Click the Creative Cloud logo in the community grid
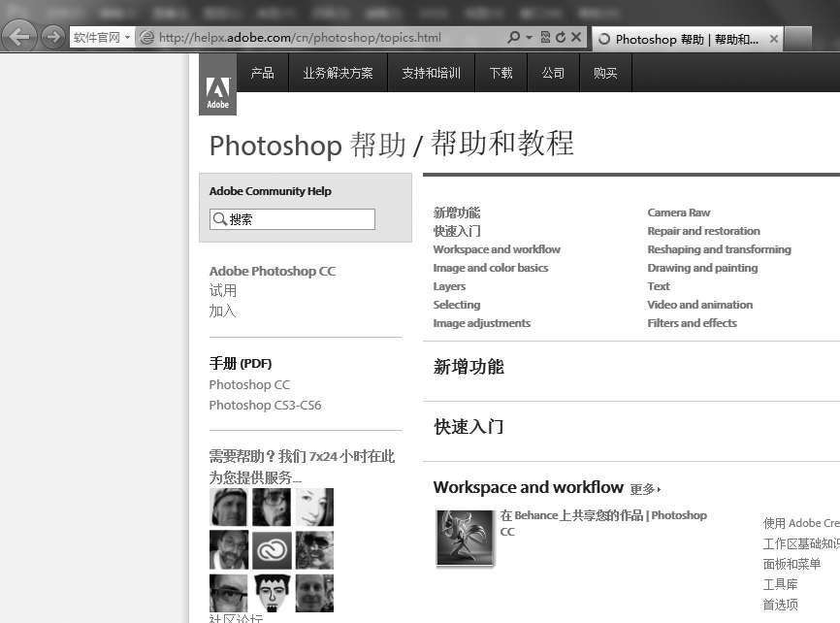The height and width of the screenshot is (623, 840). click(273, 550)
